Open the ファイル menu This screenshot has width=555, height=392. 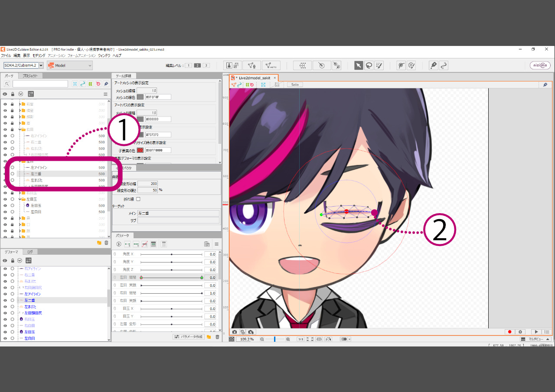6,55
